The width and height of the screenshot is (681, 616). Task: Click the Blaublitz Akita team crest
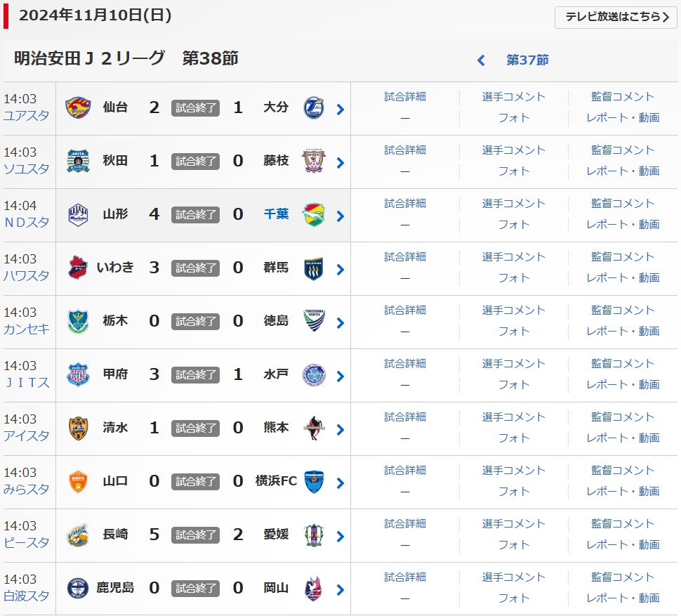click(78, 162)
